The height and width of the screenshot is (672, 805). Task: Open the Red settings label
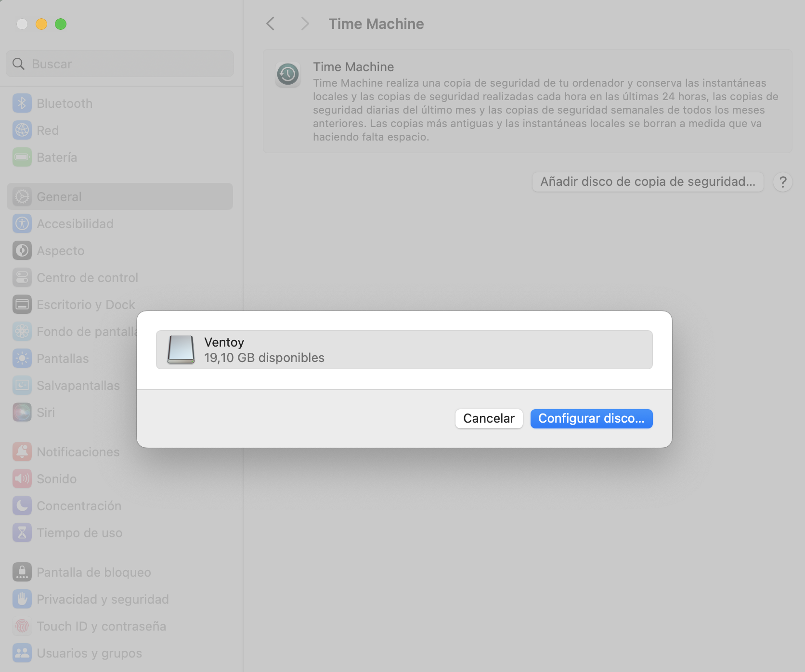click(x=48, y=130)
